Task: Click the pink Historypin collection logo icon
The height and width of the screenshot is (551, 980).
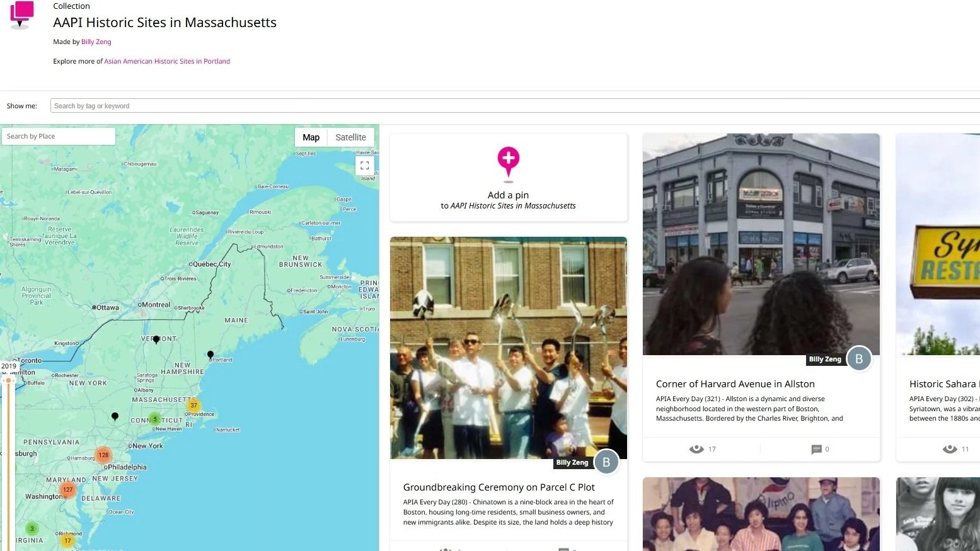Action: pyautogui.click(x=21, y=14)
